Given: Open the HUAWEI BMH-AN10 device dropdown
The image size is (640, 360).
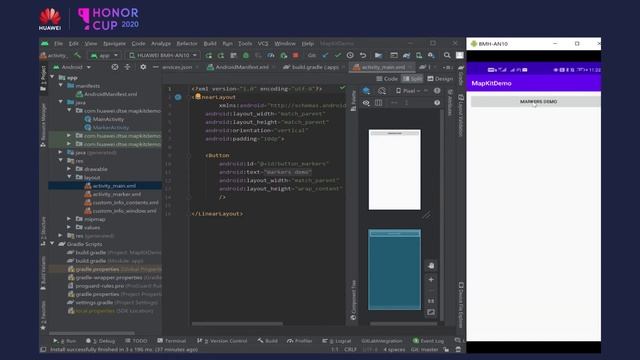Looking at the screenshot, I should [163, 55].
